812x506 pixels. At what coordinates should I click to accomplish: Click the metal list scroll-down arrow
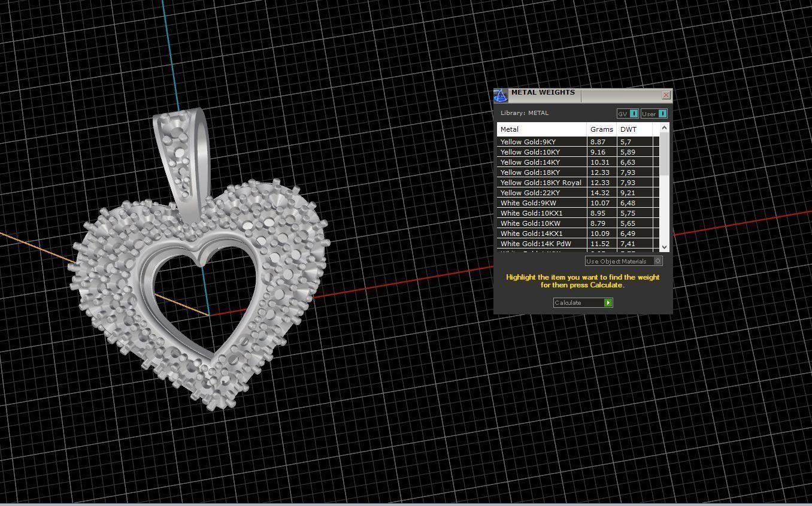(x=664, y=247)
